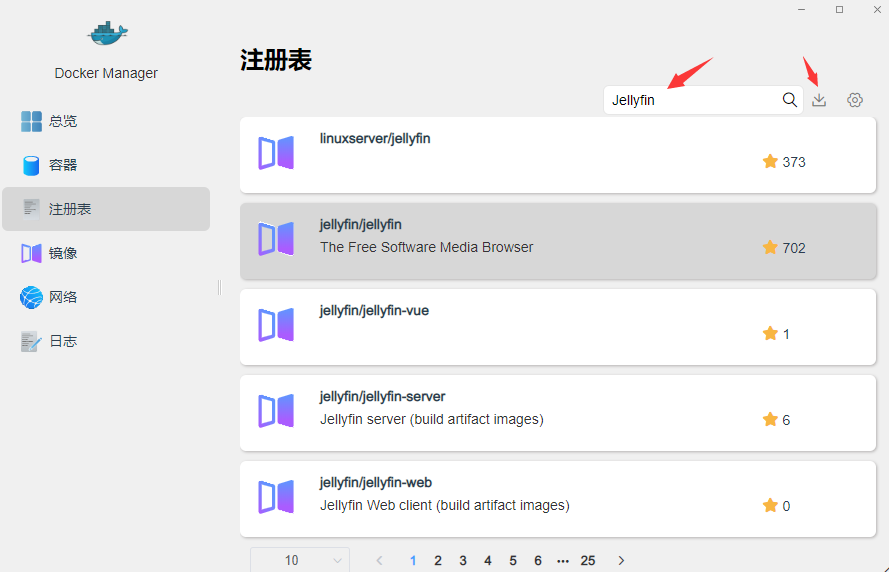Click the jellyfin/jellyfin-web image icon

(276, 497)
